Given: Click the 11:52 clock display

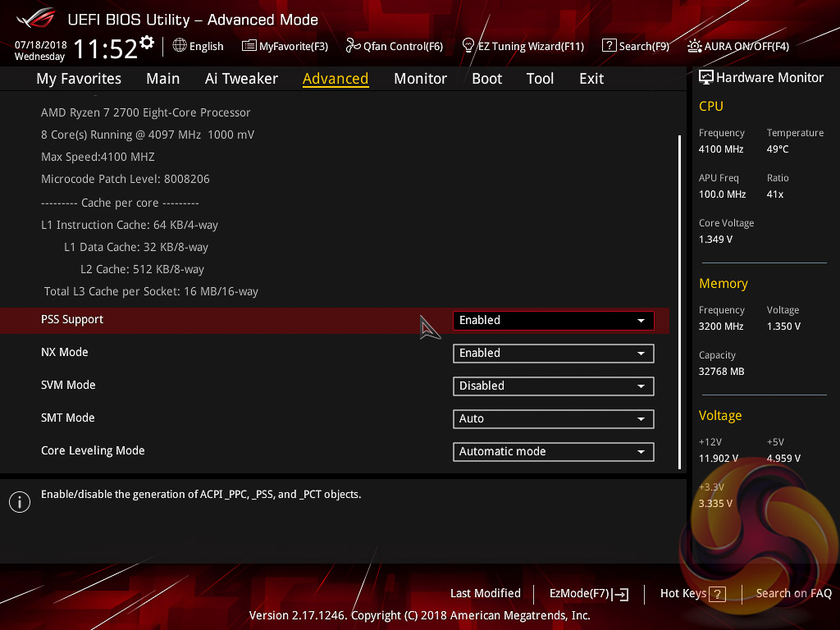Looking at the screenshot, I should (x=106, y=48).
